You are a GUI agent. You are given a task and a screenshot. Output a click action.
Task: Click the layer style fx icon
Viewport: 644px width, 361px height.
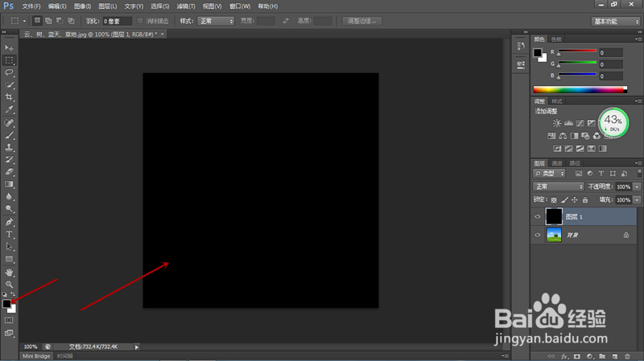(564, 356)
